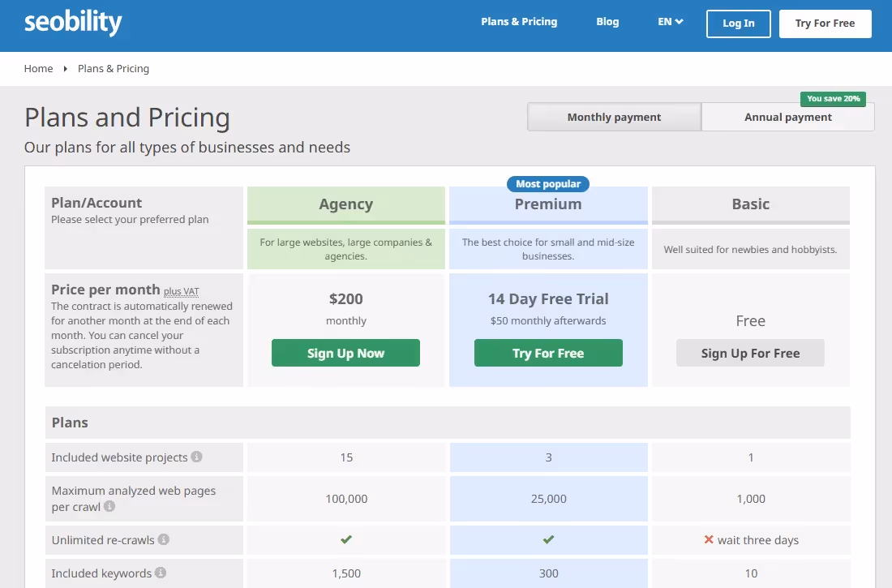This screenshot has height=588, width=892.
Task: Click Premium website projects value 3
Action: pos(548,457)
